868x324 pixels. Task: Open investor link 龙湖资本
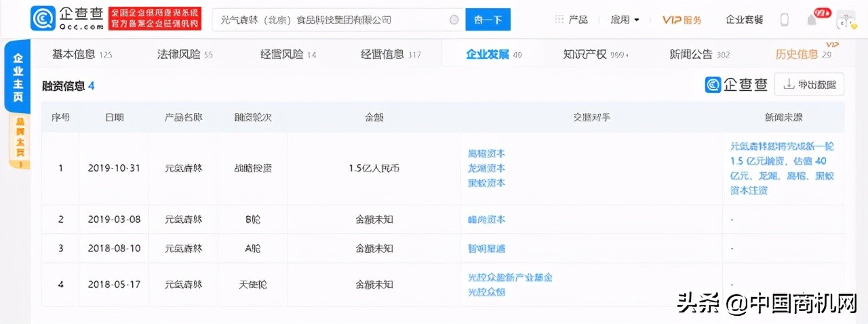[x=486, y=168]
